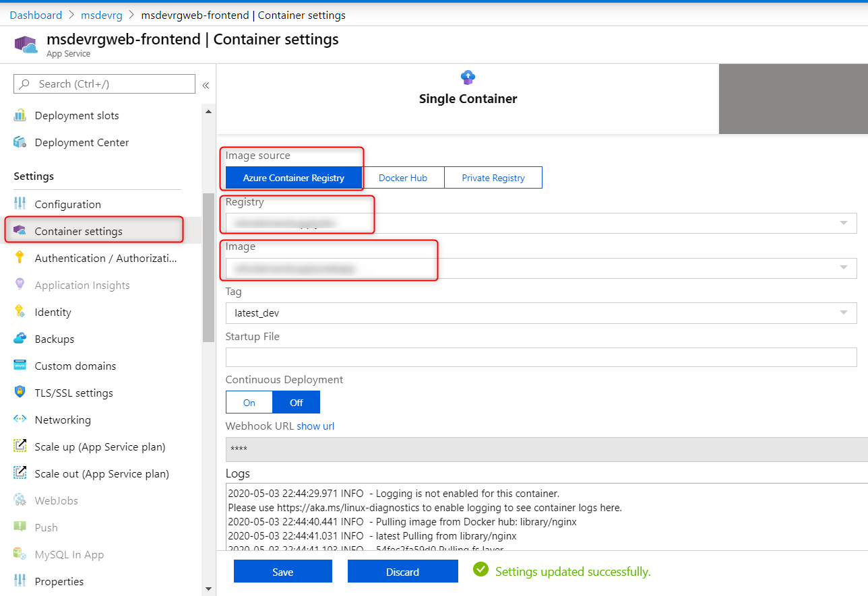
Task: Turn Continuous Deployment On
Action: pyautogui.click(x=249, y=402)
